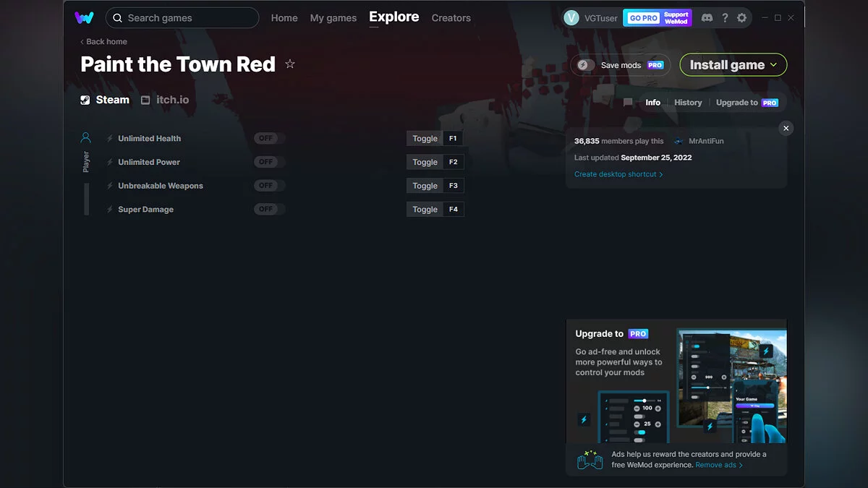Open settings via the gear icon
Image resolution: width=868 pixels, height=488 pixels.
click(741, 18)
